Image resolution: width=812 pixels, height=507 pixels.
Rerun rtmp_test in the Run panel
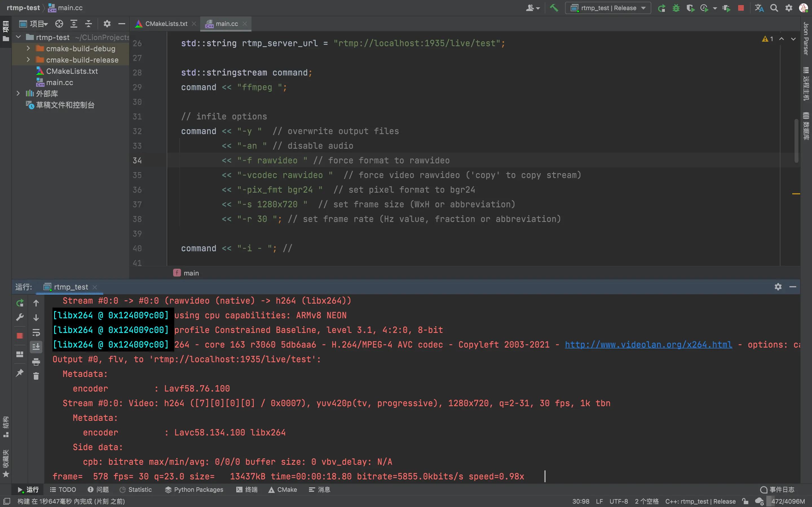(x=20, y=303)
